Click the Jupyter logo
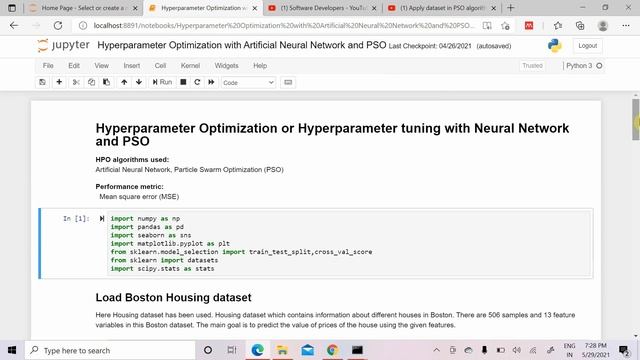Viewport: 640px width, 360px height. pyautogui.click(x=63, y=45)
